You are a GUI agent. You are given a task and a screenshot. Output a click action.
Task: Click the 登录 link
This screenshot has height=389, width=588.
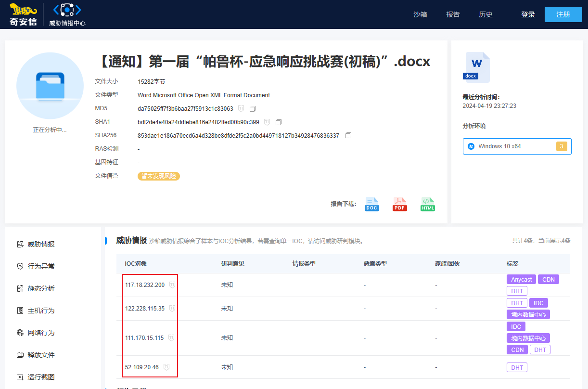[x=528, y=14]
